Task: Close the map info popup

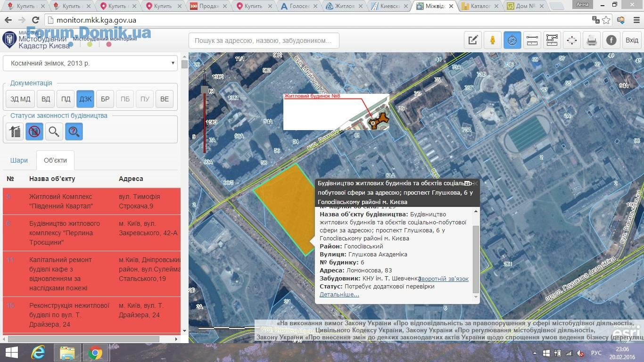Action: click(476, 183)
